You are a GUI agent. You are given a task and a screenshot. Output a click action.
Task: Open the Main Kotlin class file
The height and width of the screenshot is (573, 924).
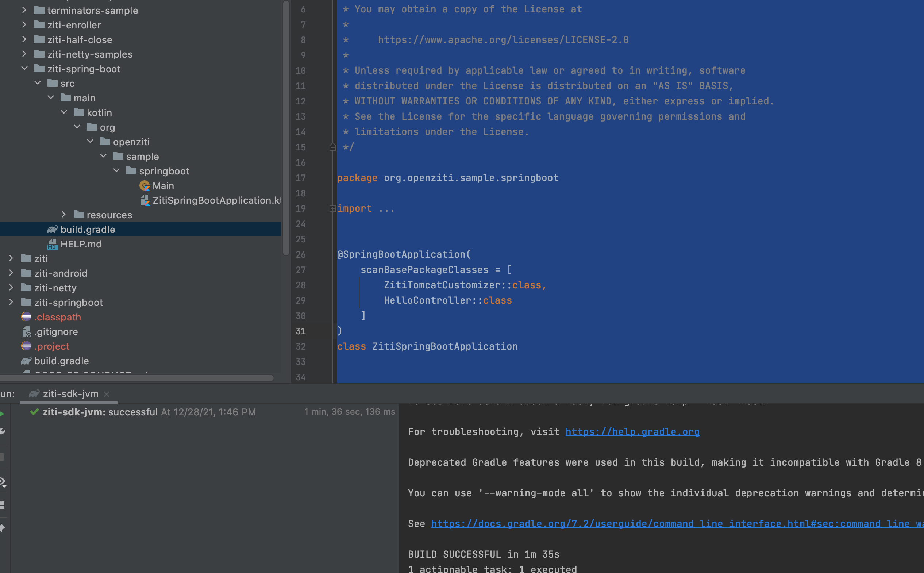163,186
